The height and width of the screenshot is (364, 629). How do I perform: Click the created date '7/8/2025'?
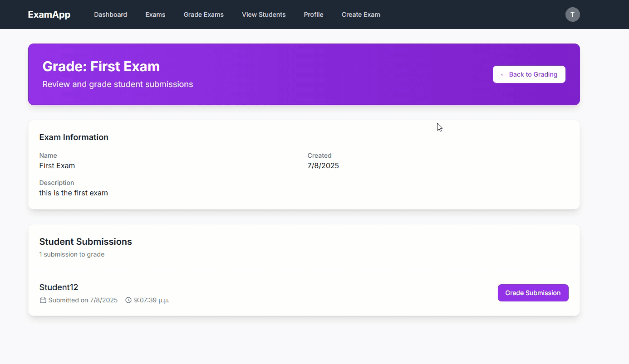click(x=323, y=166)
